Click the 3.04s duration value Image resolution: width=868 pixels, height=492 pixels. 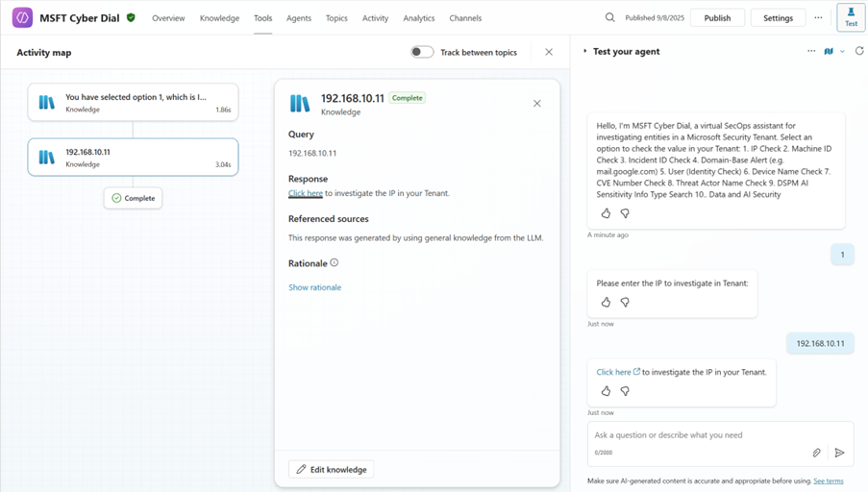tap(223, 164)
